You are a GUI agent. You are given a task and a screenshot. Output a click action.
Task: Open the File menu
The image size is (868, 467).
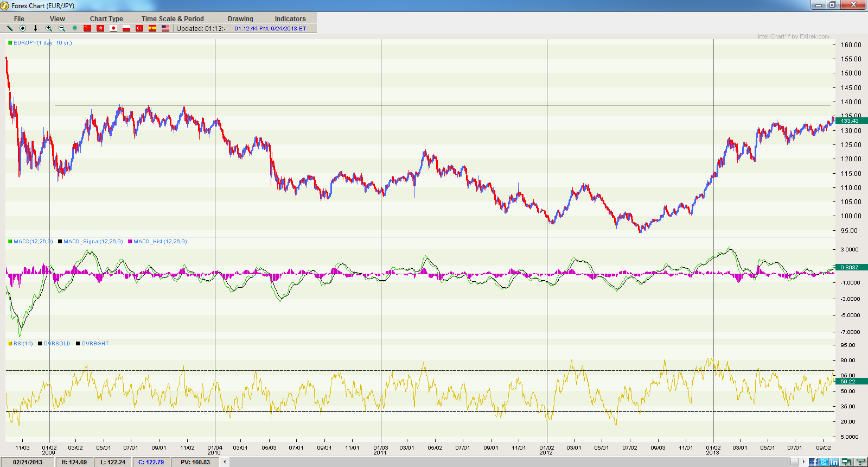coord(19,18)
